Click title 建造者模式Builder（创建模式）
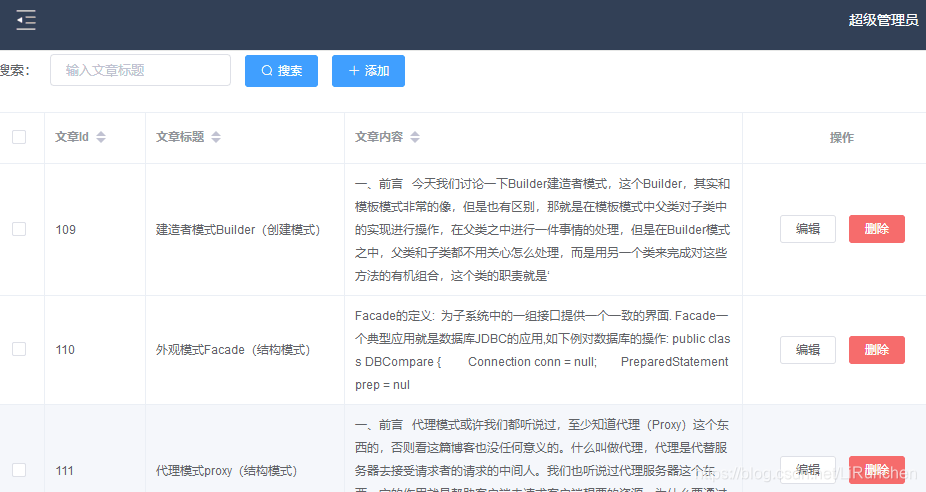Screen dimensions: 926x492 click(x=238, y=230)
